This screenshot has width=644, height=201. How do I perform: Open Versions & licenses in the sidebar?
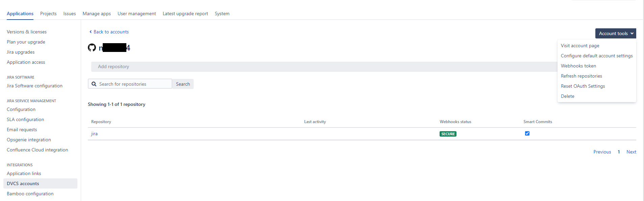coord(27,32)
